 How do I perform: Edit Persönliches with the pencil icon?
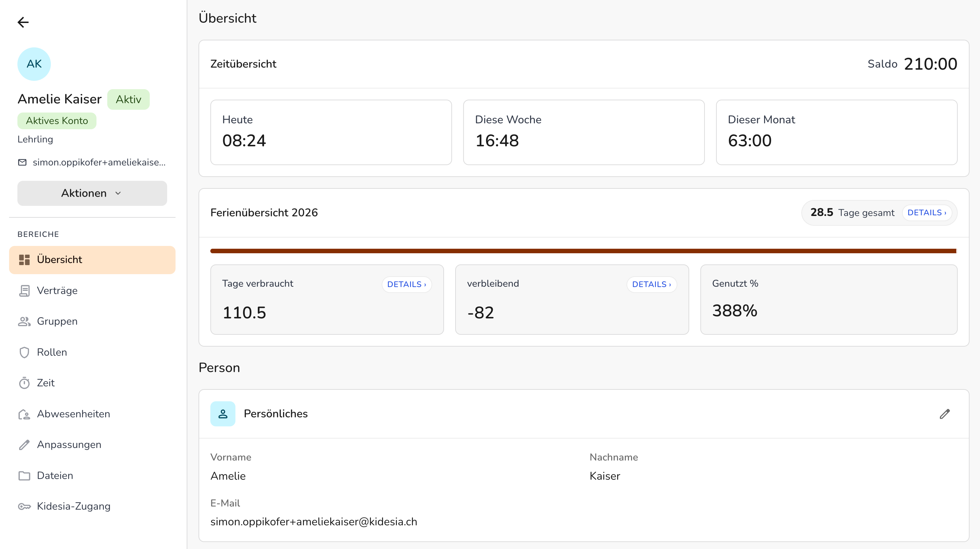point(944,414)
